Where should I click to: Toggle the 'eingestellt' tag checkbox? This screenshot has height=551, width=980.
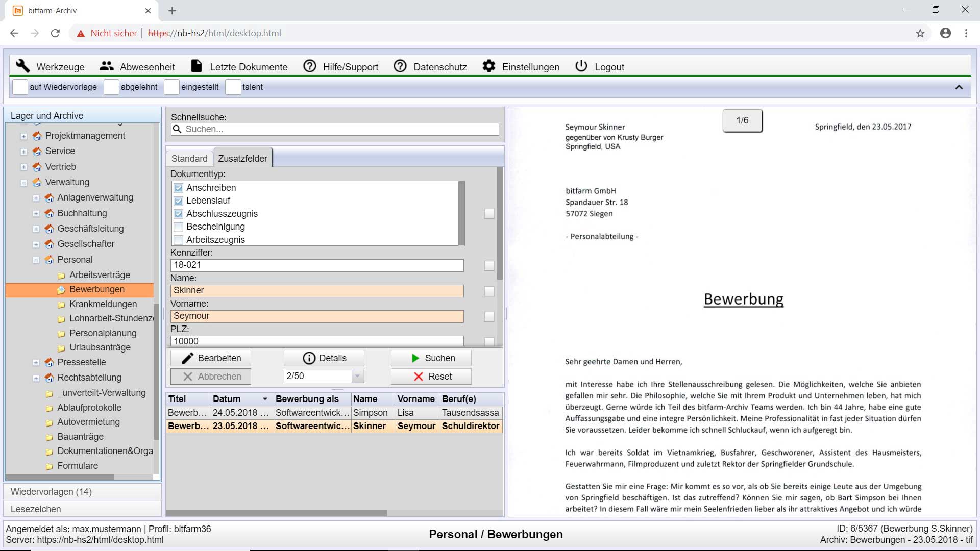tap(171, 87)
